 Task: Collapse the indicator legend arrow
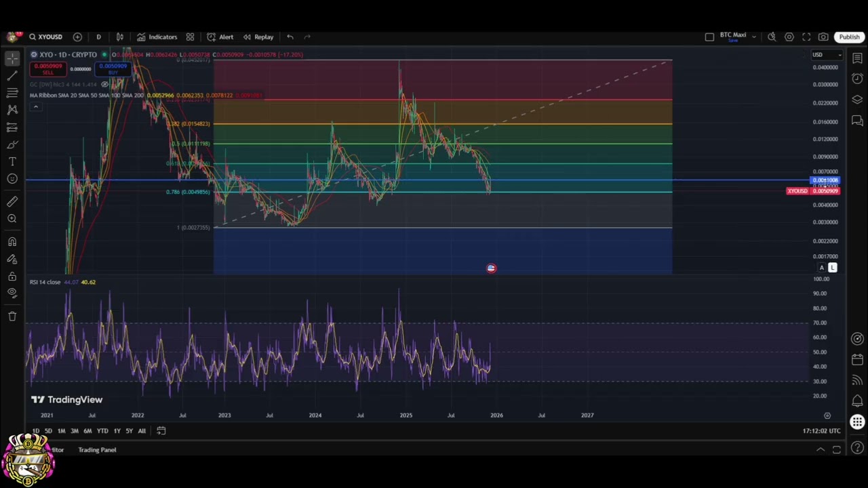click(35, 106)
